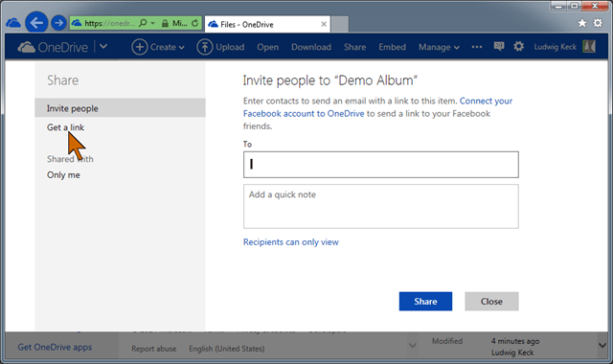Viewport: 613px width, 364px height.
Task: Open a new blank browser tab
Action: (340, 24)
